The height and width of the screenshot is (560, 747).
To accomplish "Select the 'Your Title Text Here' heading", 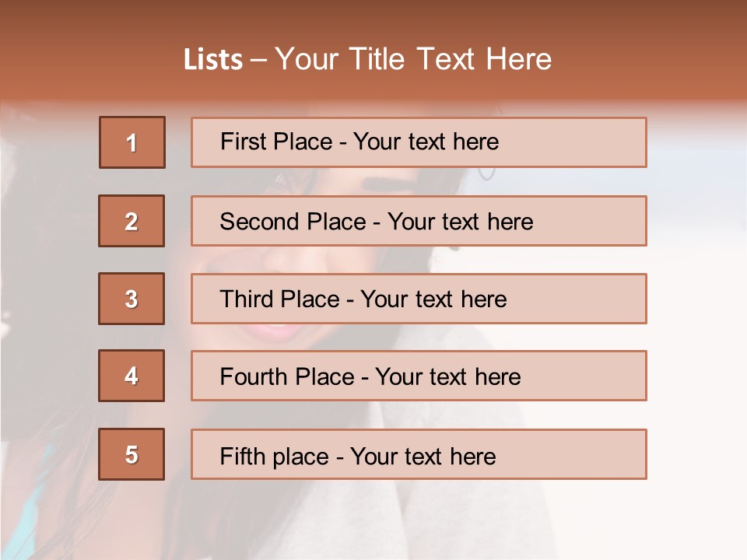I will pos(413,59).
